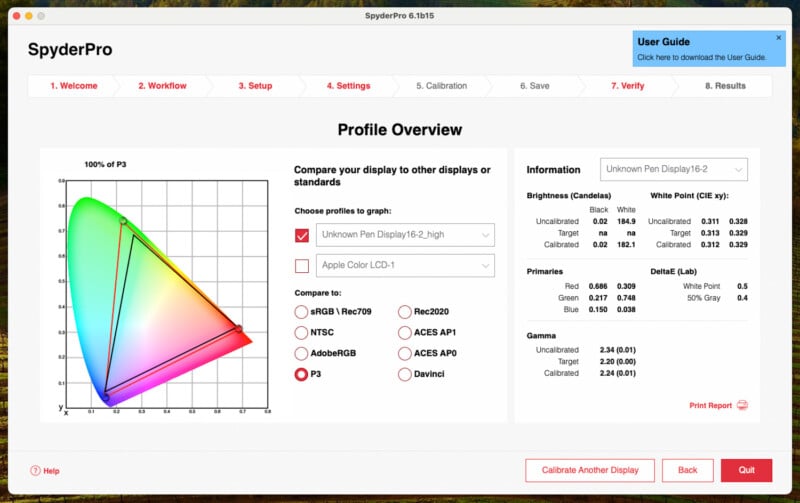Open the Unknown Pen Display16-2_high profile dropdown

tap(405, 235)
